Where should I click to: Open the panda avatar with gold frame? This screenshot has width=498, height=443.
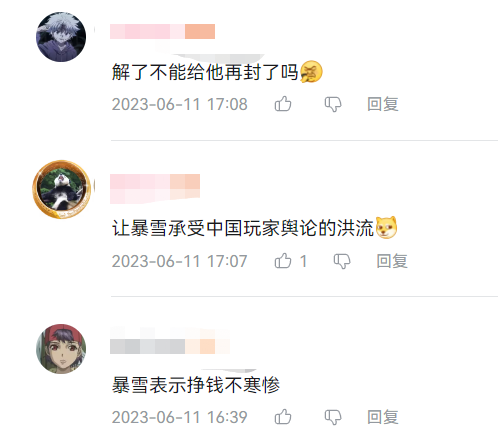(61, 189)
